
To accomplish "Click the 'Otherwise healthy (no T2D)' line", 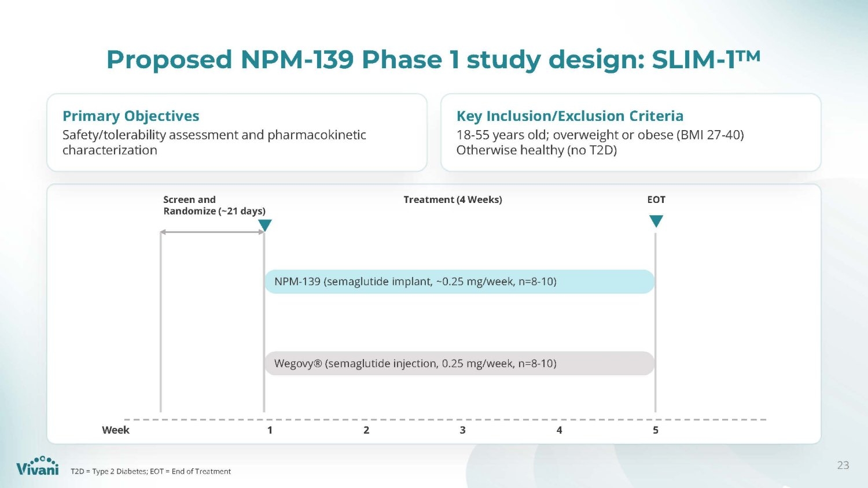I will click(x=536, y=150).
